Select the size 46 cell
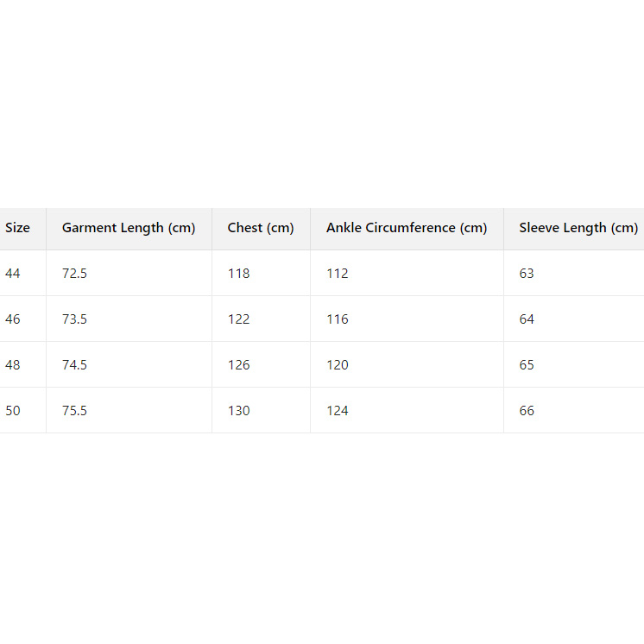The width and height of the screenshot is (644, 644). tap(13, 319)
